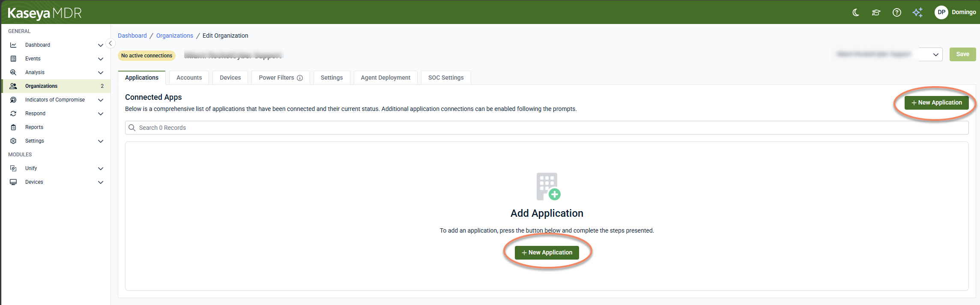
Task: Click the No active connections badge
Action: [x=146, y=56]
